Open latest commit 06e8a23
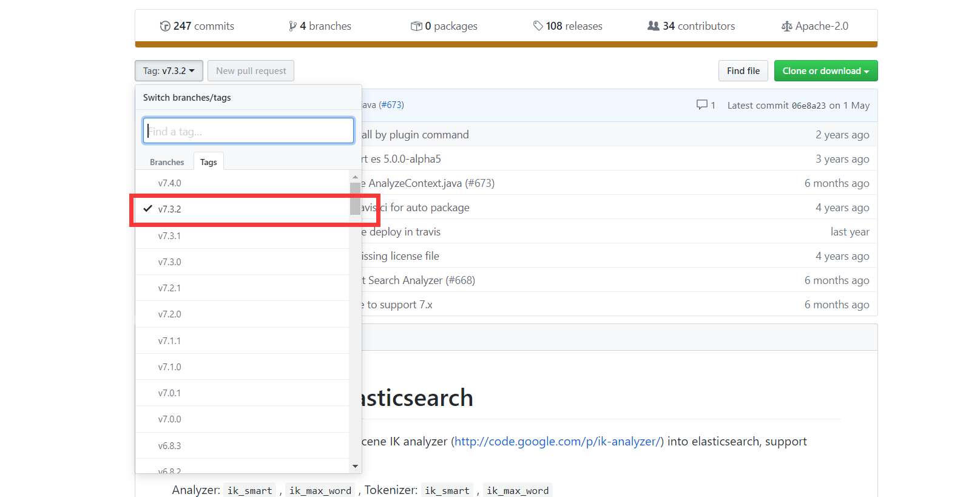Viewport: 980px width, 497px height. pyautogui.click(x=809, y=106)
